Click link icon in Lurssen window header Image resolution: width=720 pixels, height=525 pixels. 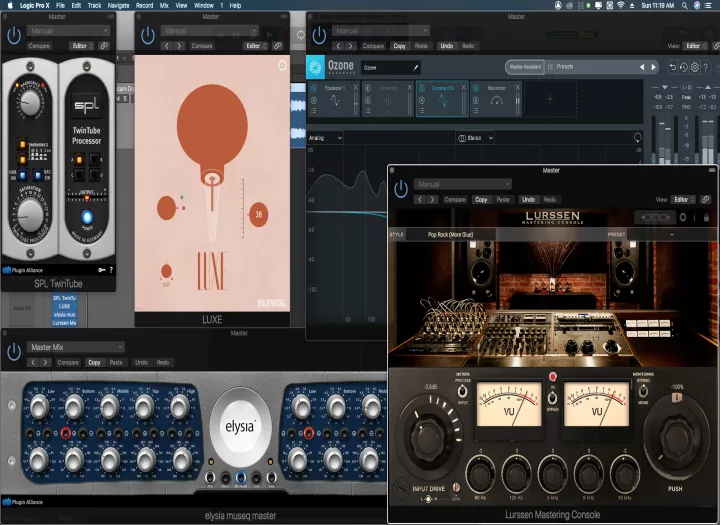click(x=705, y=199)
